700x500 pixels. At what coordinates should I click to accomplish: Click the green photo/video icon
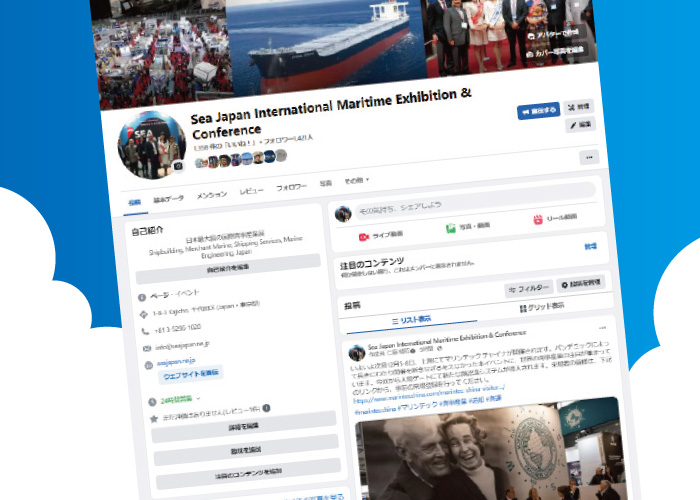pyautogui.click(x=451, y=229)
